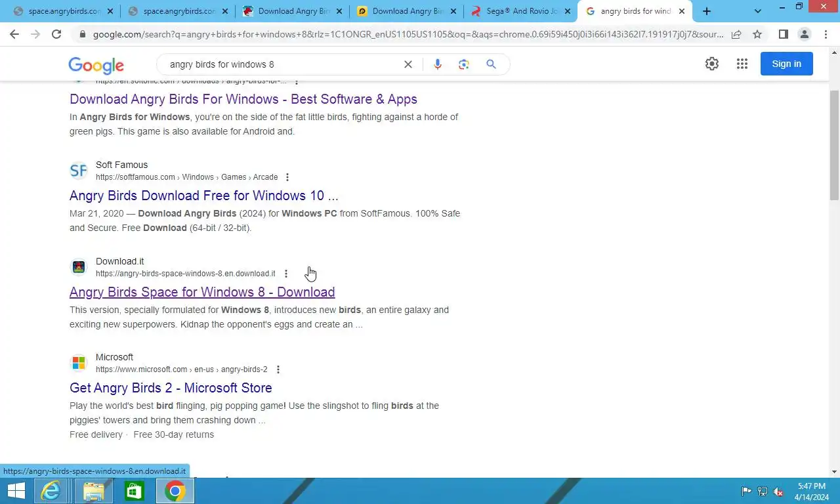Viewport: 840px width, 504px height.
Task: Switch to second space.angrybirds.com tab
Action: point(177,11)
